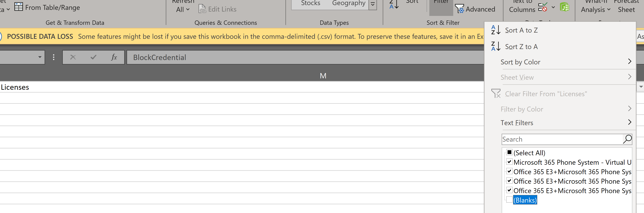Screen dimensions: 644x213
Task: Choose Sort Z to A from the menu
Action: point(560,47)
